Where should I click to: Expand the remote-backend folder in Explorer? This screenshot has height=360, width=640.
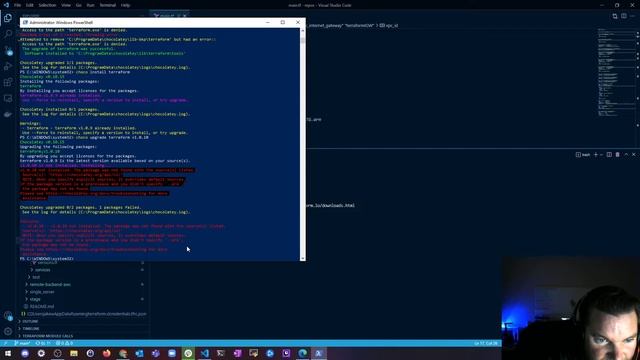point(50,284)
